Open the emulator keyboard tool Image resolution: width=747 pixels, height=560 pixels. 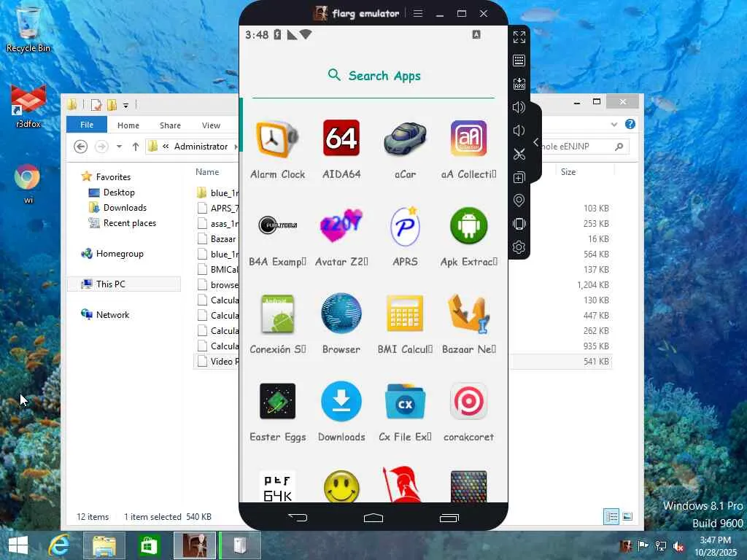[x=519, y=61]
